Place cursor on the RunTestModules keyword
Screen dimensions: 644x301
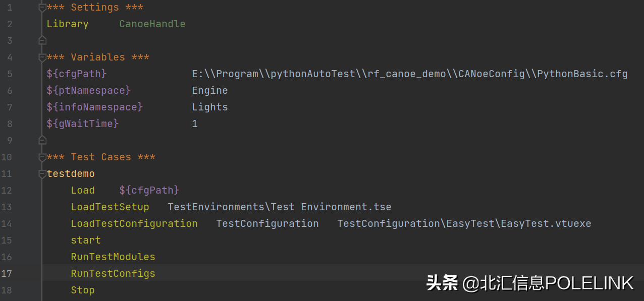(x=113, y=257)
